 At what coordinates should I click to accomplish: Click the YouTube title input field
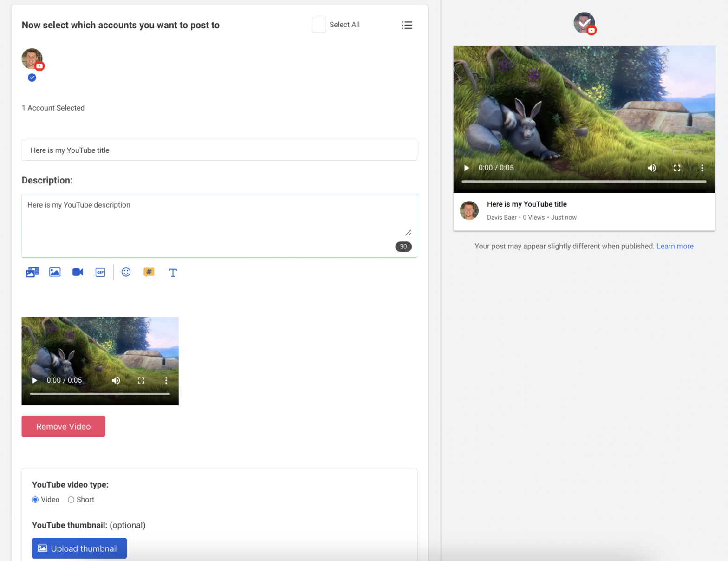pyautogui.click(x=219, y=150)
